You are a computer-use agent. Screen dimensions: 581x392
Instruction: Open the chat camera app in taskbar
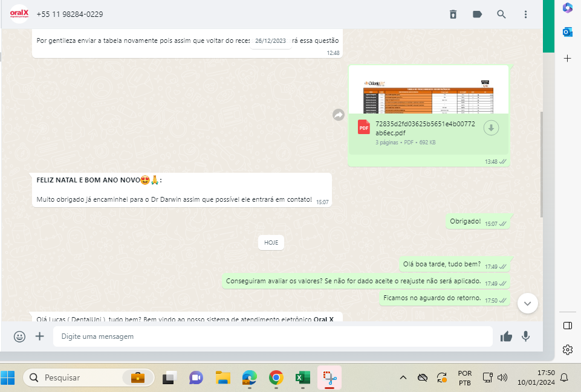(196, 378)
